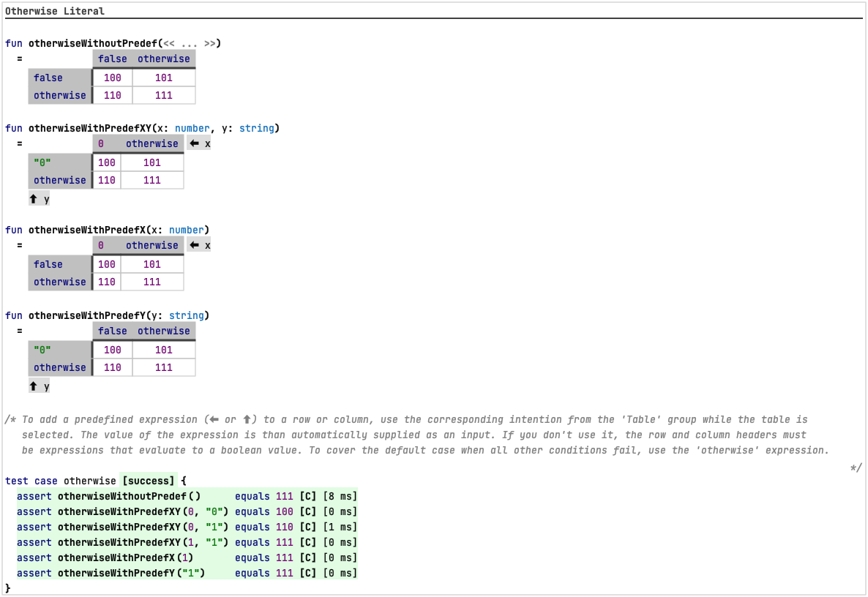Select the otherwiseWithoutPredef() call in the first assert
Viewport: 868px width, 597px height.
tap(129, 496)
